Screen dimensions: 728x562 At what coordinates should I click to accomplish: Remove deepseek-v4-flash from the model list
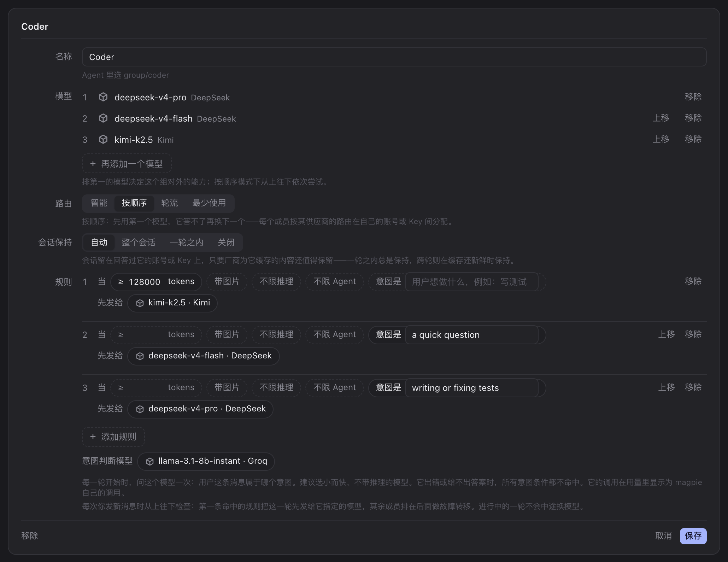pyautogui.click(x=693, y=118)
